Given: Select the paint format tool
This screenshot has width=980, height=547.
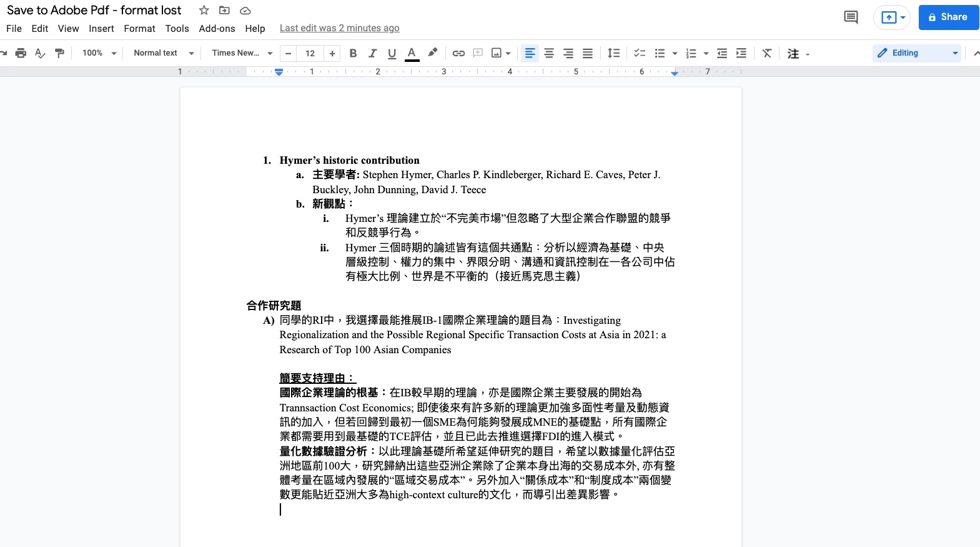Looking at the screenshot, I should pos(60,53).
